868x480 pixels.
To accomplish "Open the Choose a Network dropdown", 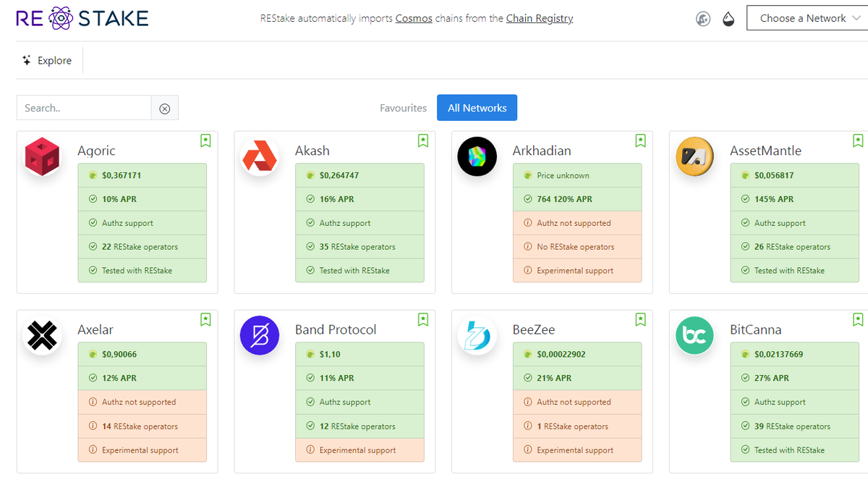I will click(807, 18).
